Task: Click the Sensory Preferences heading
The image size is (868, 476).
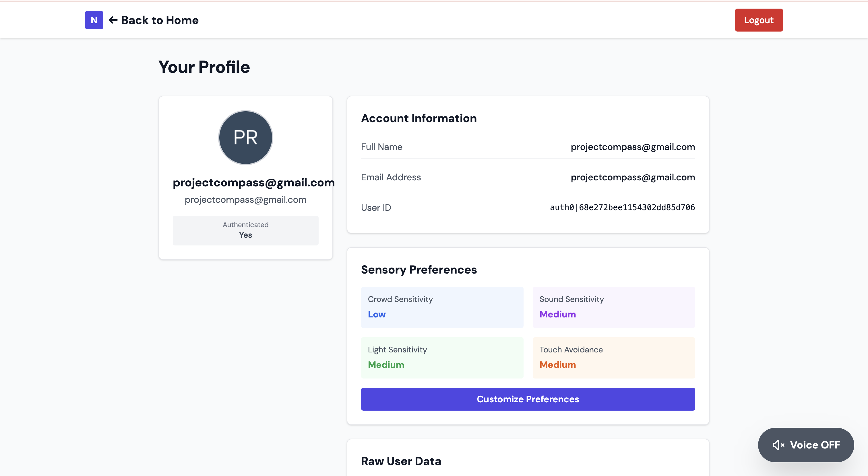Action: 418,270
